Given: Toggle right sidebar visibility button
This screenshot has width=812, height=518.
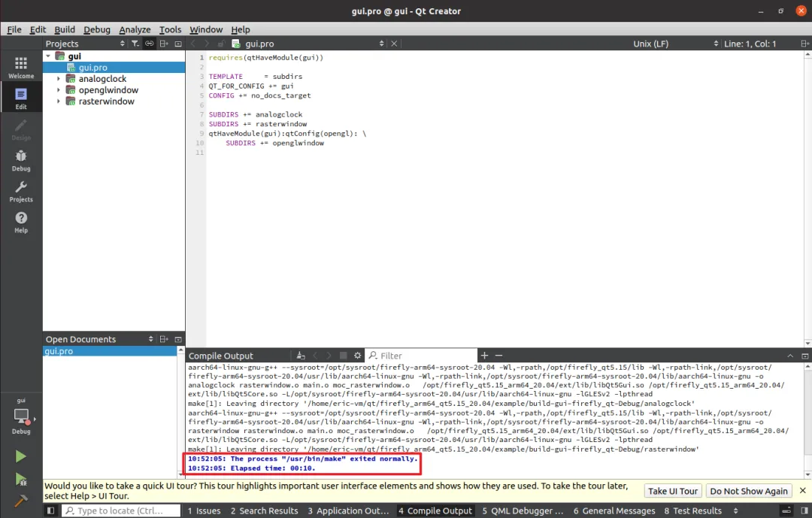Looking at the screenshot, I should 804,510.
